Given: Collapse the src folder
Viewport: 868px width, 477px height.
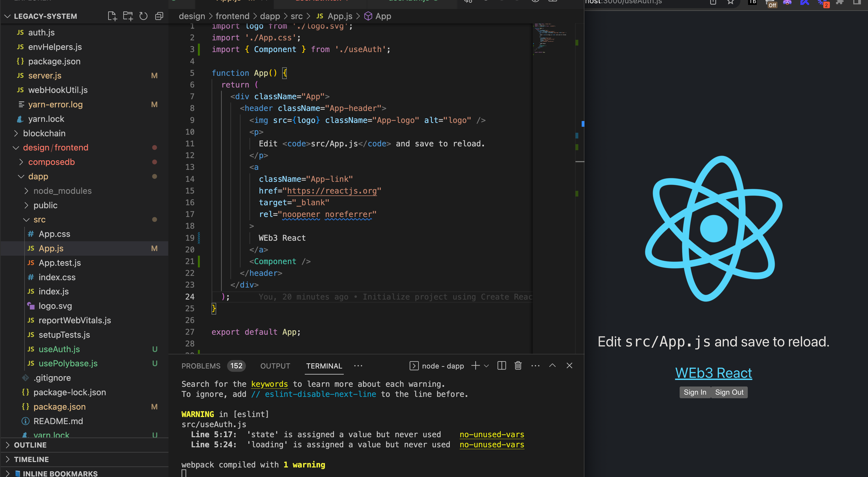Looking at the screenshot, I should tap(39, 219).
